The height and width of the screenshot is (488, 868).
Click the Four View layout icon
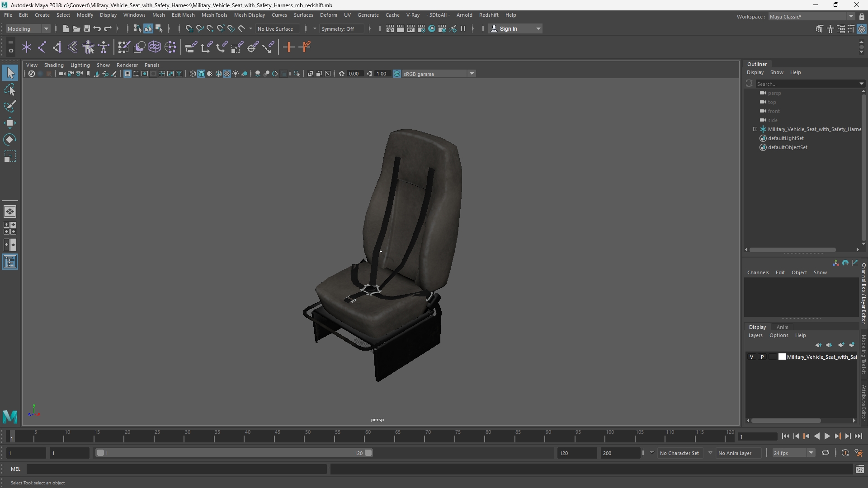click(x=10, y=228)
